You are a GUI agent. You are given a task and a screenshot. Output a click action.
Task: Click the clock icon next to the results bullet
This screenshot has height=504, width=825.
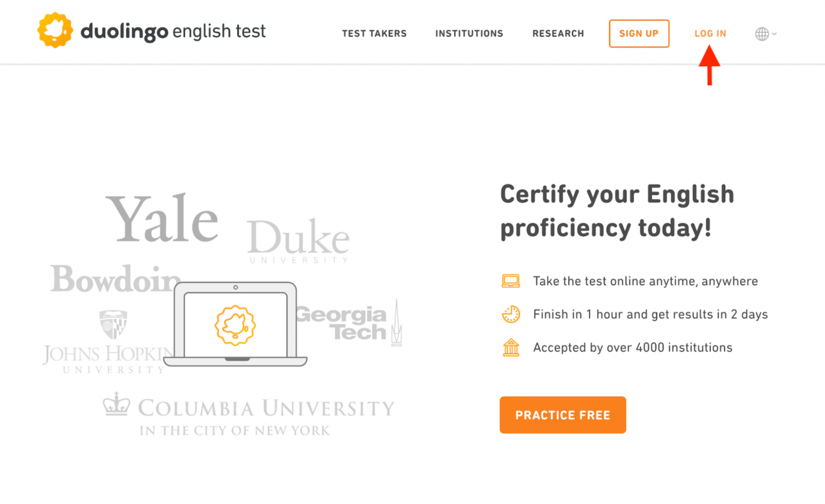[x=510, y=314]
